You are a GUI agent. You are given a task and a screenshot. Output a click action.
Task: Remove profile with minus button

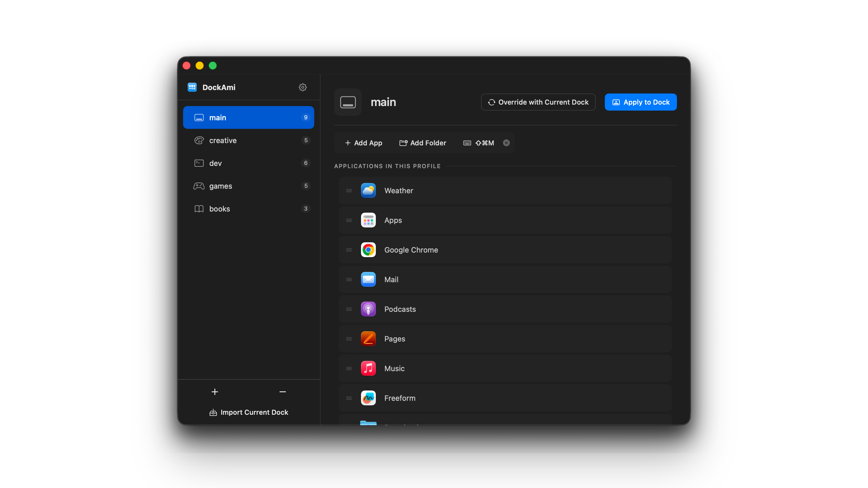pos(282,392)
